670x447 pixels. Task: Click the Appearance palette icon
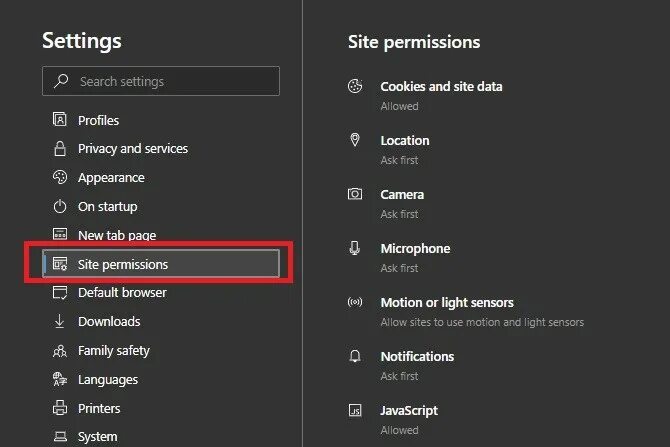(x=59, y=178)
